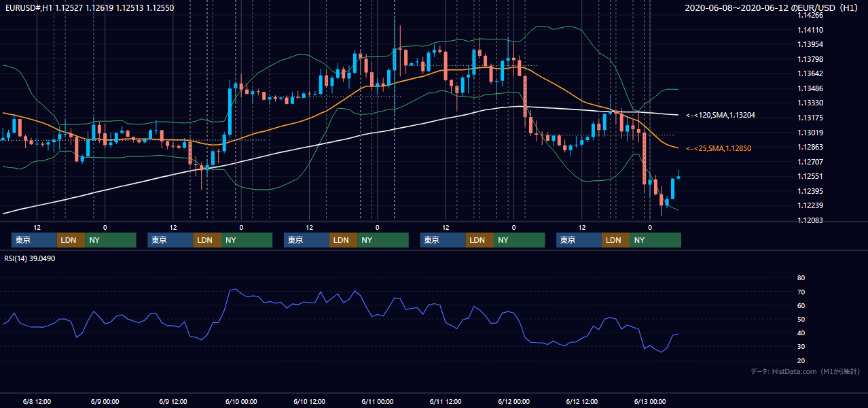The height and width of the screenshot is (408, 868).
Task: Select the 6/12 12:00 date label
Action: [581, 401]
